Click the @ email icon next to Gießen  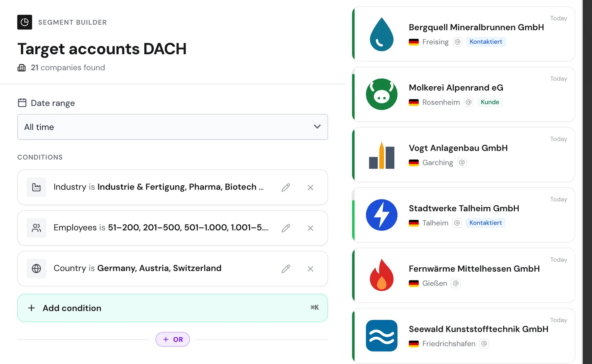(456, 283)
